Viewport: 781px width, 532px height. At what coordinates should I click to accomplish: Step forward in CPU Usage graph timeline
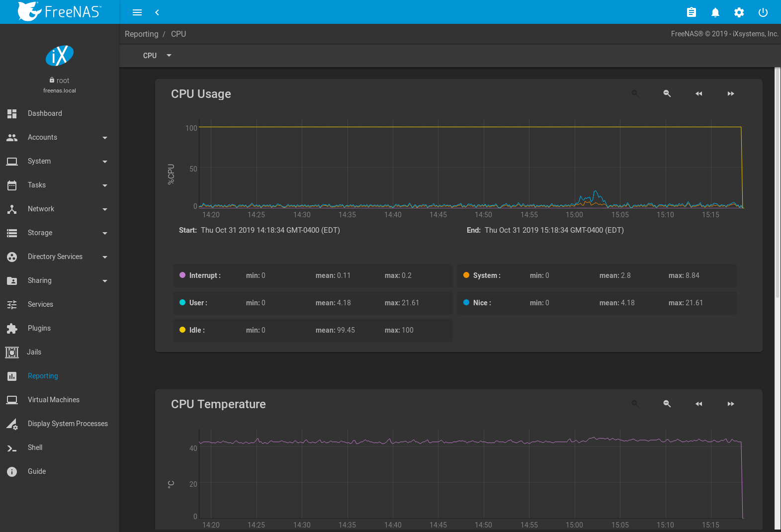[x=730, y=93]
